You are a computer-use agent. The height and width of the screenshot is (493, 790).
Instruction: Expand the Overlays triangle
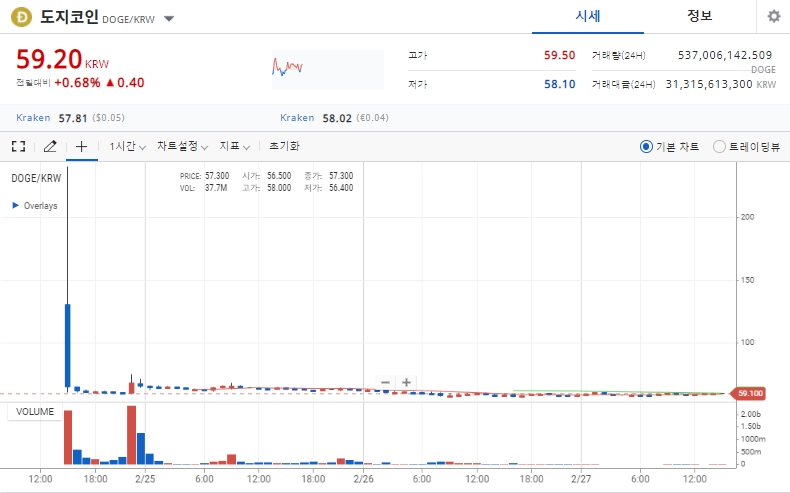pyautogui.click(x=16, y=205)
